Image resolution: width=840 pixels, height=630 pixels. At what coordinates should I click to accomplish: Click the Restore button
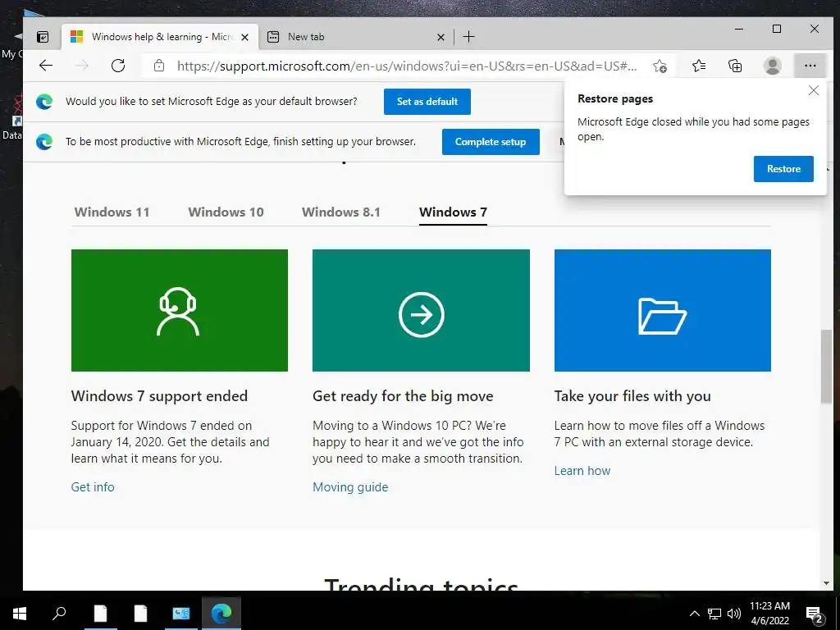click(x=783, y=169)
